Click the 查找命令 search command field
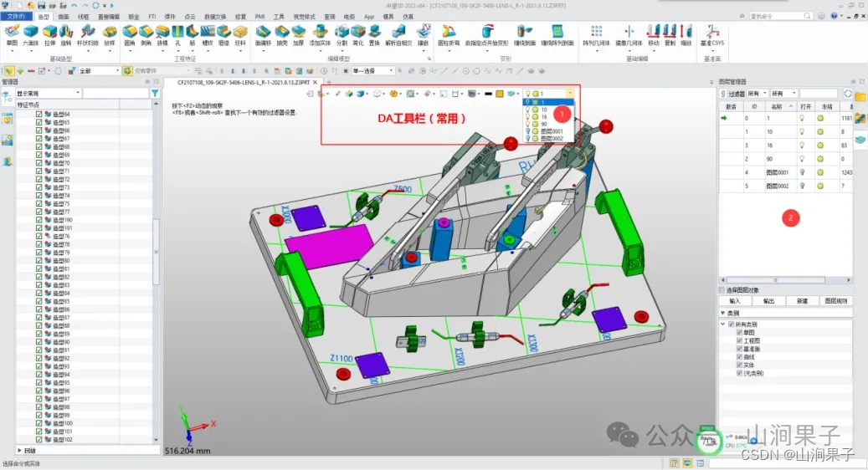The width and height of the screenshot is (868, 470). point(780,16)
